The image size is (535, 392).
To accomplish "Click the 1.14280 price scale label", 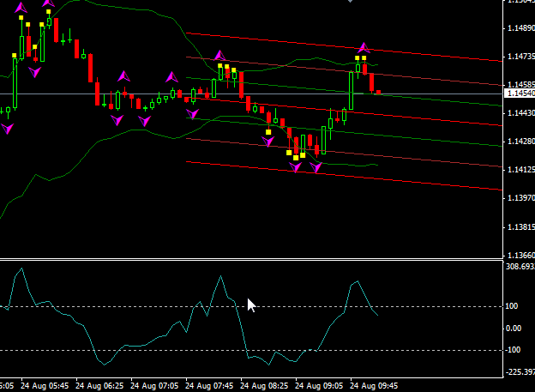I will [x=521, y=142].
